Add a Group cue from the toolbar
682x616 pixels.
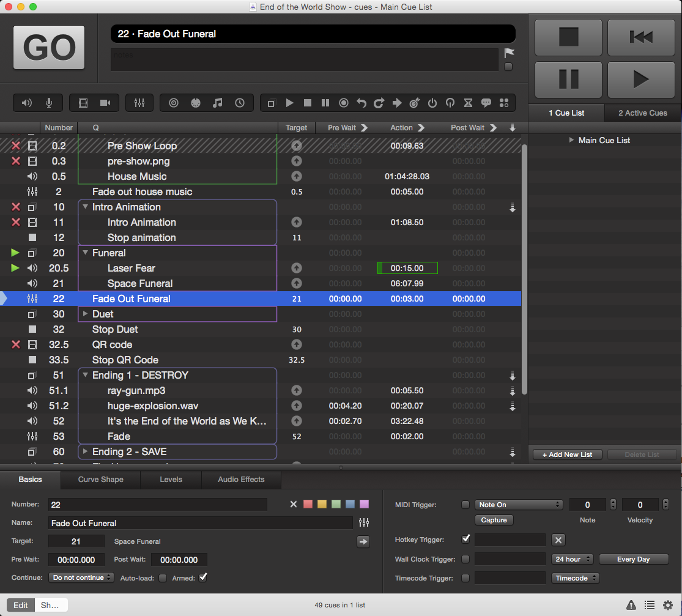[272, 103]
